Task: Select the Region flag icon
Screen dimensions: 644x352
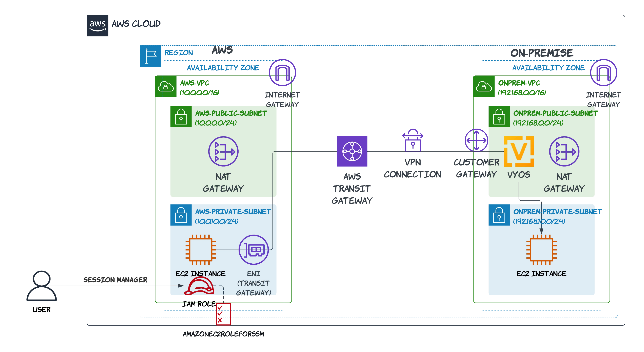Action: point(150,56)
